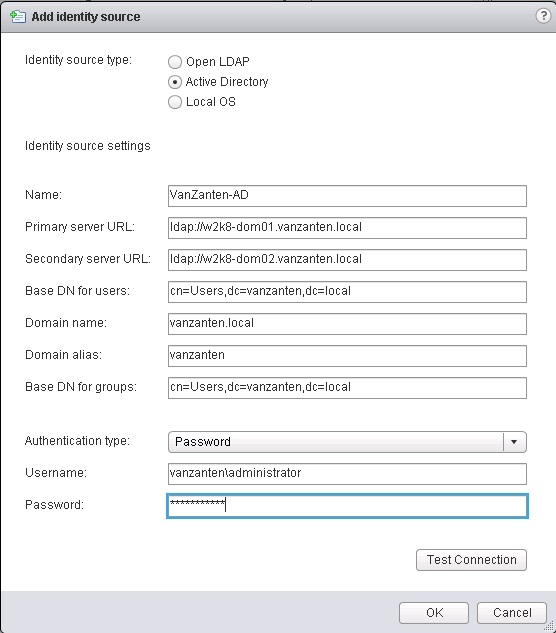Click the Password authentication type combo box
This screenshot has height=633, width=556.
pos(347,442)
